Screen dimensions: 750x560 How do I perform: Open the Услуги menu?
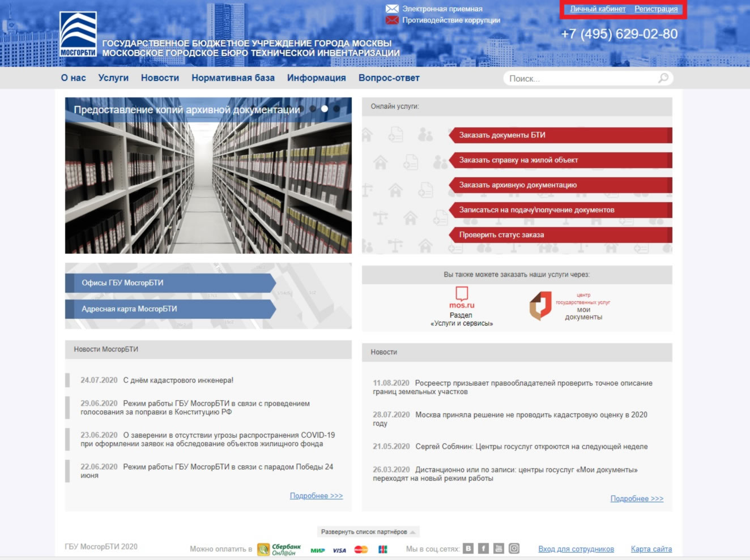pyautogui.click(x=113, y=78)
